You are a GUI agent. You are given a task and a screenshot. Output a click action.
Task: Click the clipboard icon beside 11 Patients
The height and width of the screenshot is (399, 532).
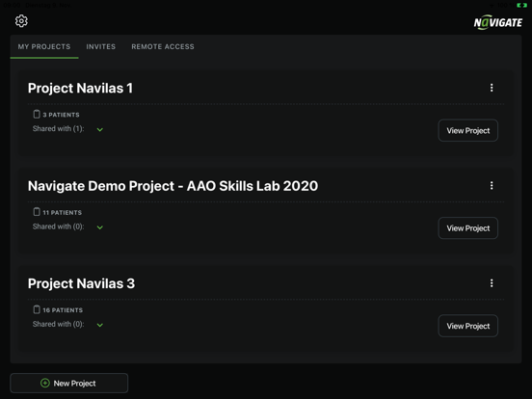coord(37,212)
